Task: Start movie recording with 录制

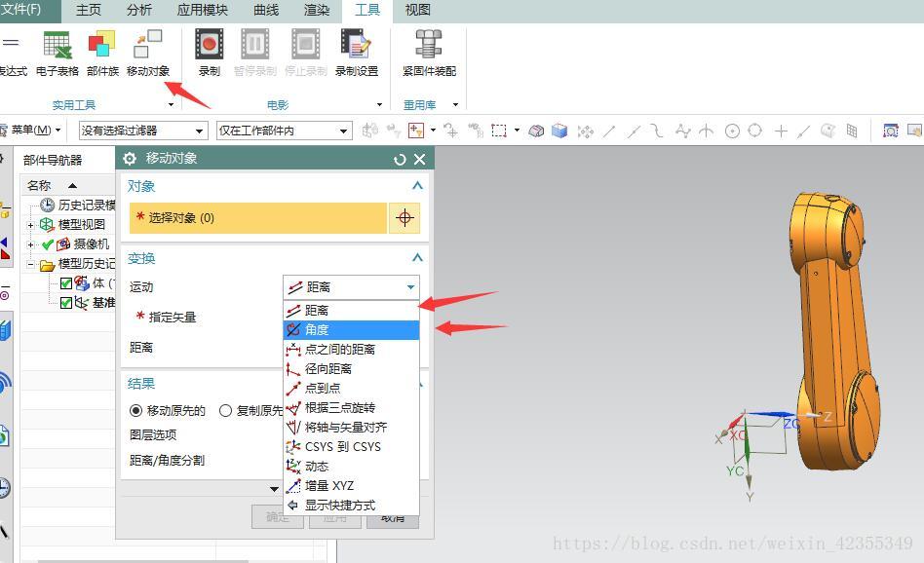Action: click(x=210, y=53)
